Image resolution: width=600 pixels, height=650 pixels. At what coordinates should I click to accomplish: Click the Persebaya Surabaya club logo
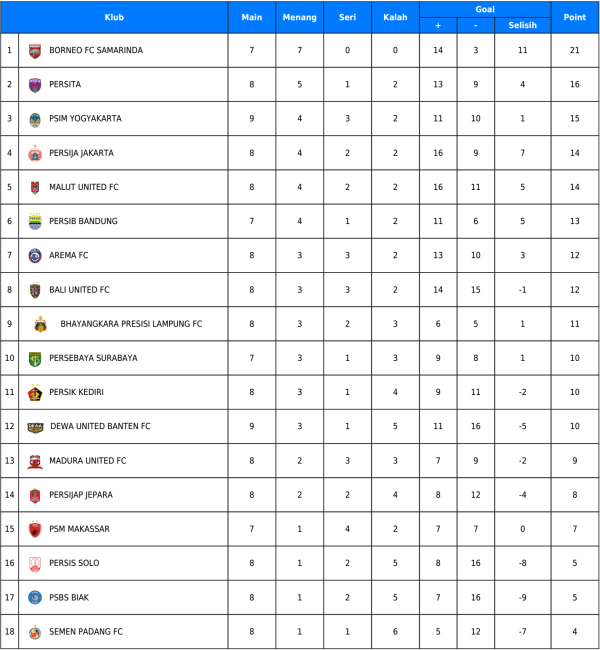pos(35,358)
